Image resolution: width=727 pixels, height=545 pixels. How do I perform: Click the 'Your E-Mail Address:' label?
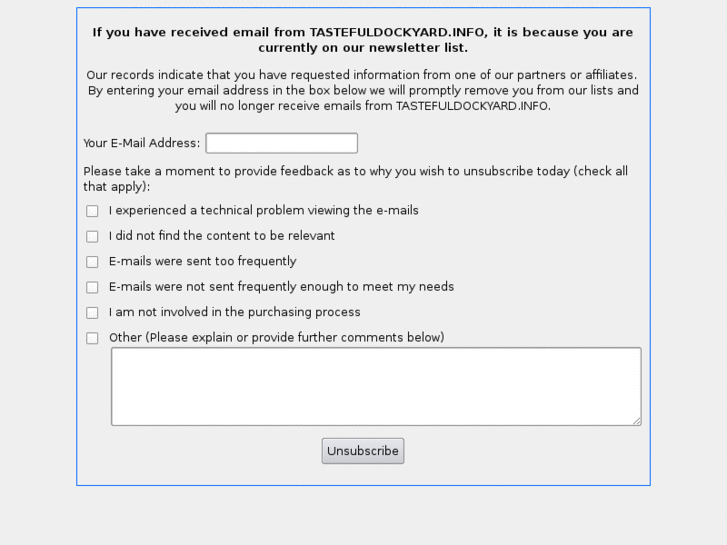[142, 143]
